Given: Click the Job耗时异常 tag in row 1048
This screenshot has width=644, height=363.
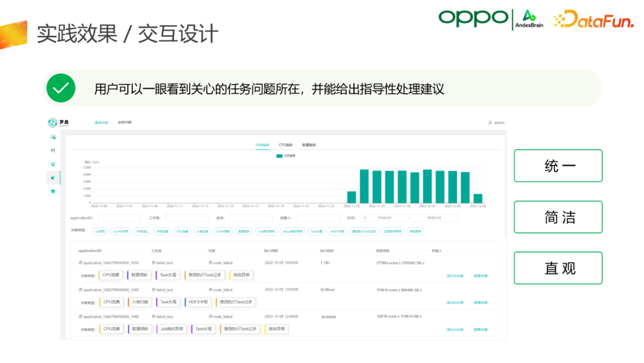Looking at the screenshot, I should [171, 329].
